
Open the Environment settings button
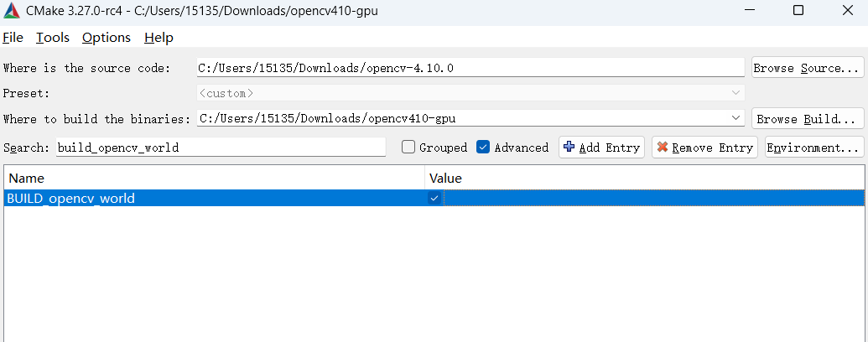tap(813, 148)
